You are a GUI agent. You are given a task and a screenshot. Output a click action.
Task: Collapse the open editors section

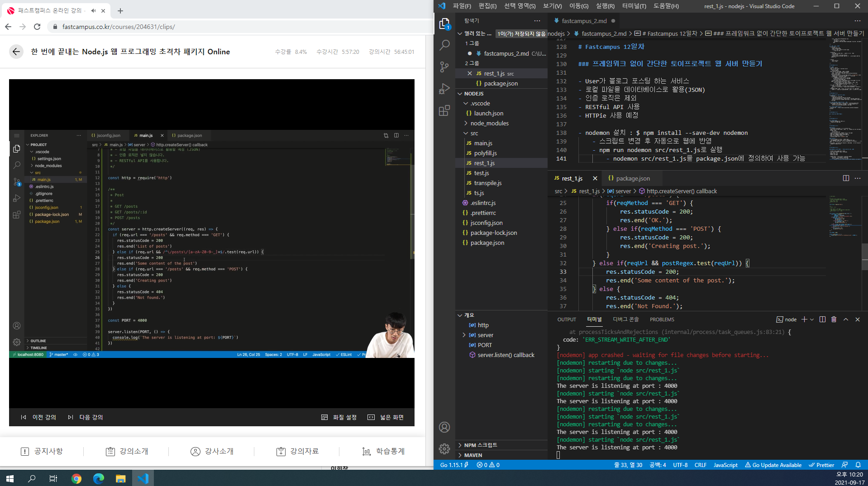(460, 33)
